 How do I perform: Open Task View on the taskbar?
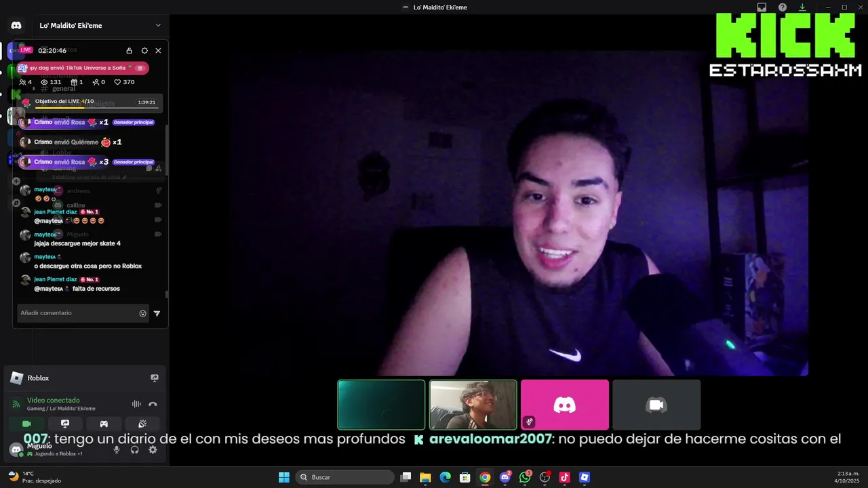pyautogui.click(x=406, y=477)
